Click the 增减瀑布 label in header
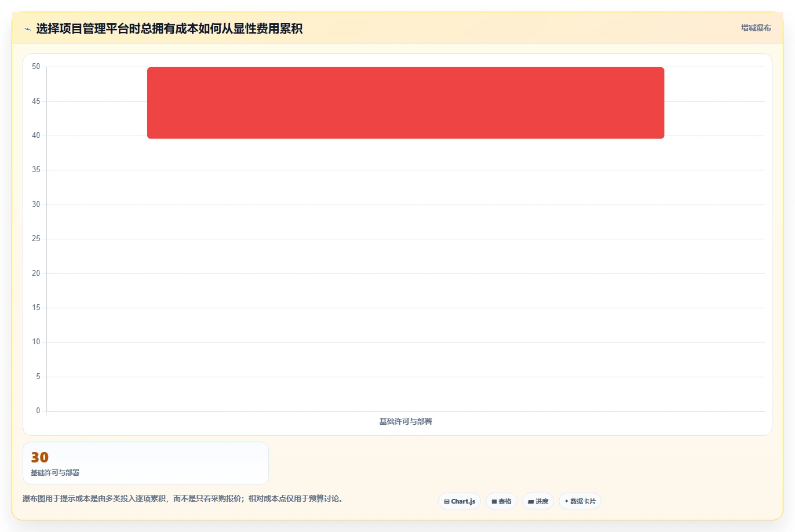The image size is (795, 532). 756,28
